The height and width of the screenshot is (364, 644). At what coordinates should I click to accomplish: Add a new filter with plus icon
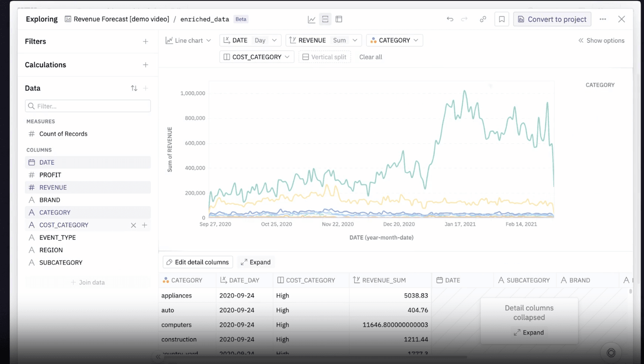click(x=146, y=42)
